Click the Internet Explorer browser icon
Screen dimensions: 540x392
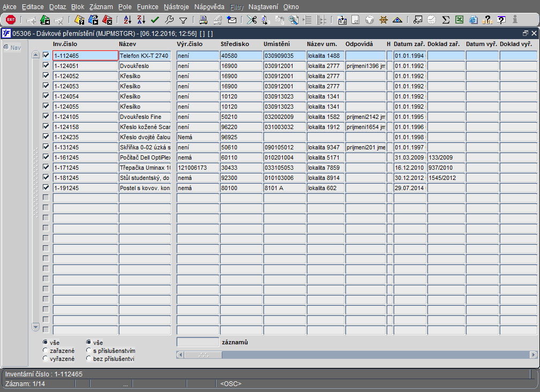[473, 20]
